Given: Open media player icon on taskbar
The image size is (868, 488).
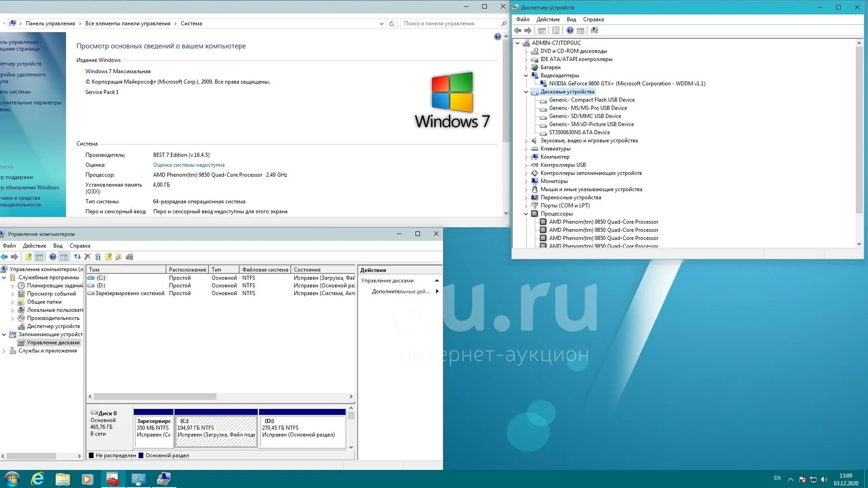Looking at the screenshot, I should click(x=87, y=479).
